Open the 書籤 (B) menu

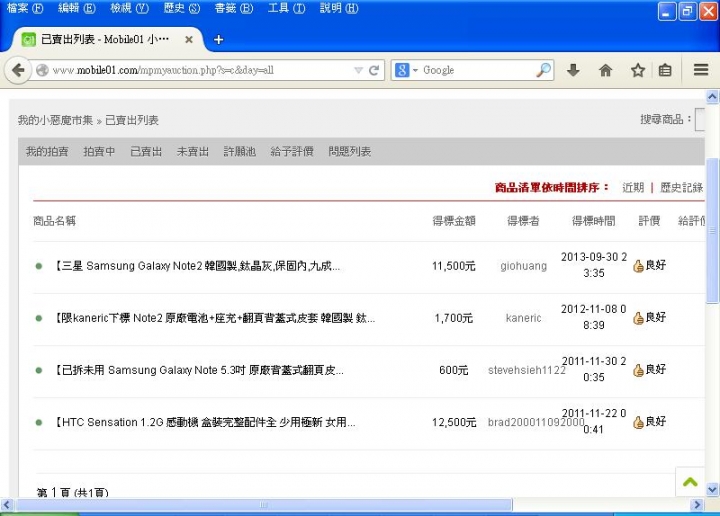(234, 8)
